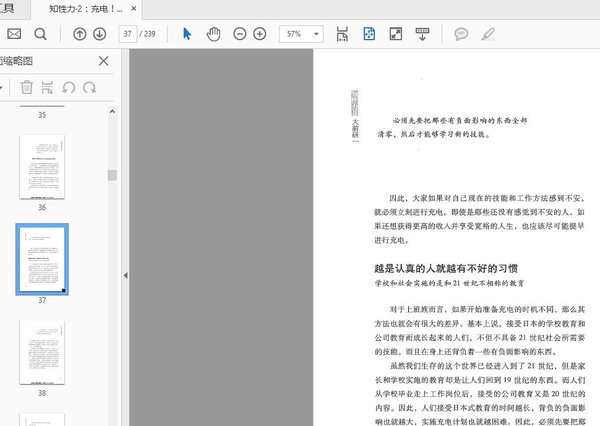Zoom in using the plus button
This screenshot has height=426, width=600.
(x=260, y=34)
